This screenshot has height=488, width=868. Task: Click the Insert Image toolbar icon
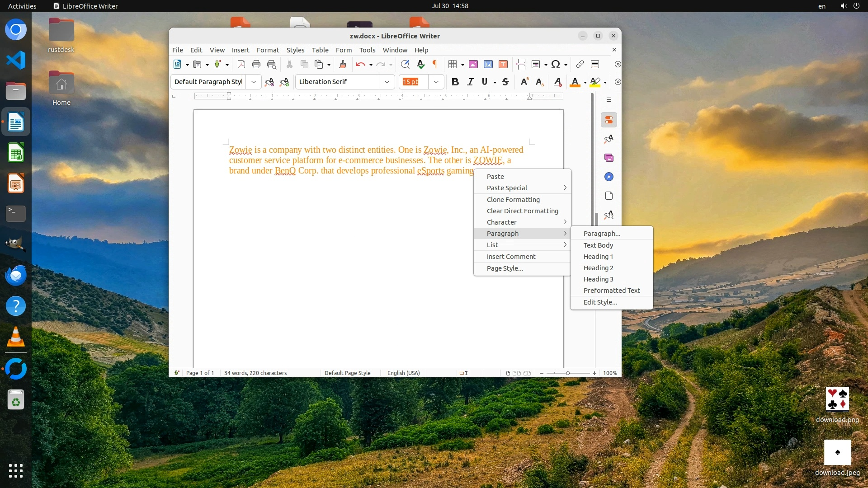[x=473, y=64]
